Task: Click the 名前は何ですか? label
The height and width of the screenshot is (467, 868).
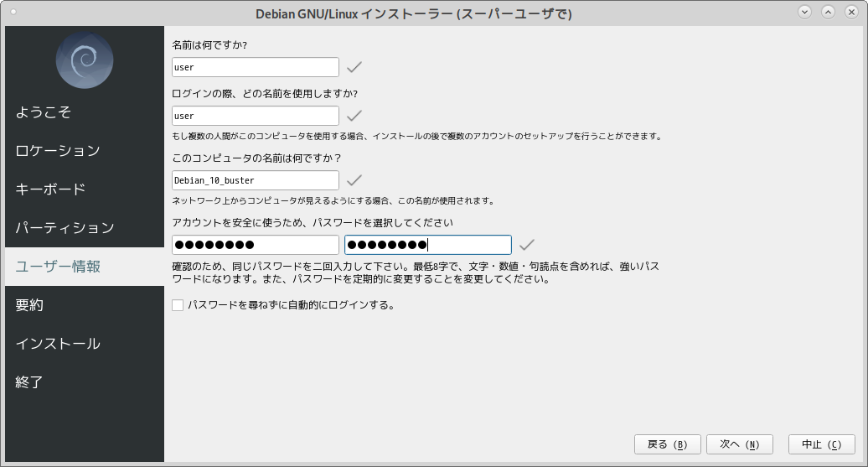Action: pyautogui.click(x=209, y=45)
